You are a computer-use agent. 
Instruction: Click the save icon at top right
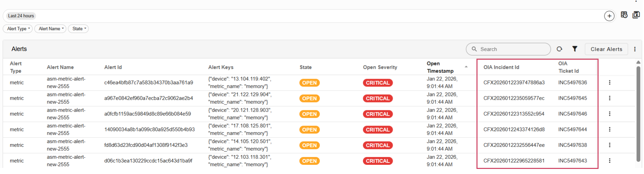click(636, 15)
